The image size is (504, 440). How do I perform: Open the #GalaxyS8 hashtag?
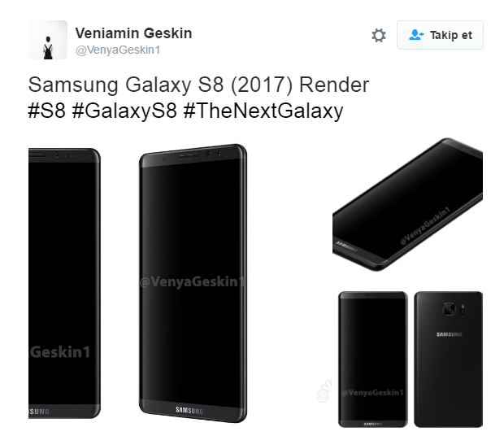124,111
